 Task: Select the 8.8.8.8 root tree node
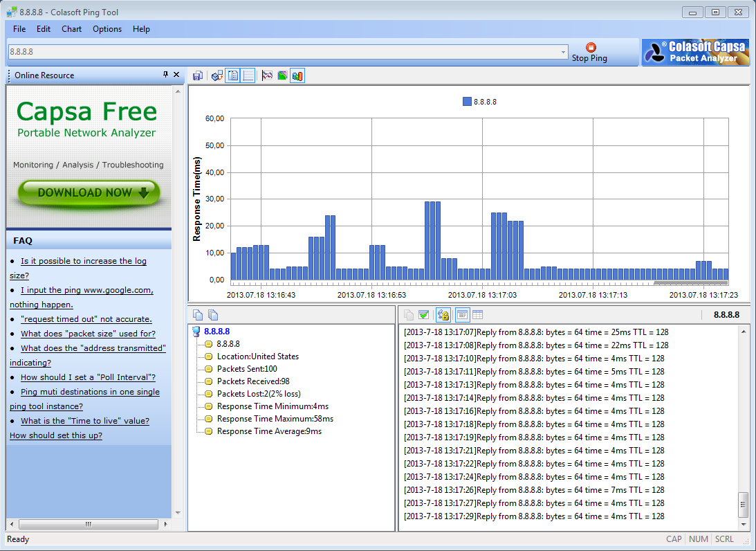point(216,332)
